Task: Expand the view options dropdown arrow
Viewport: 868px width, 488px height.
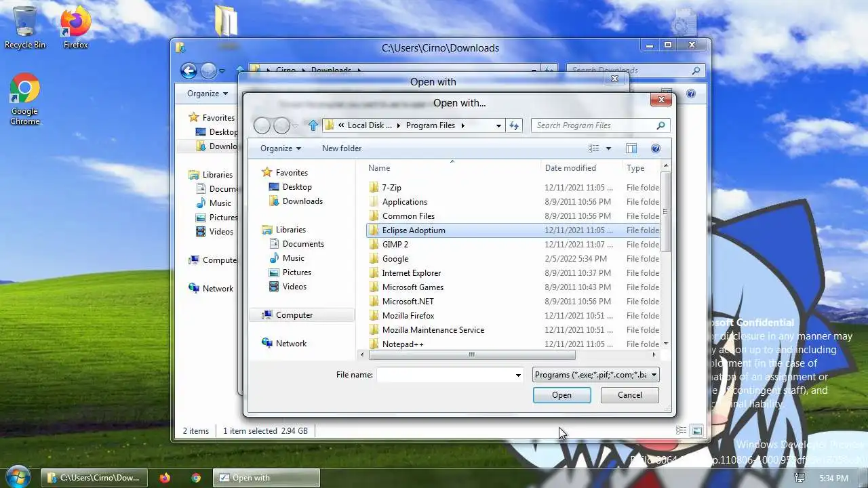Action: (608, 148)
